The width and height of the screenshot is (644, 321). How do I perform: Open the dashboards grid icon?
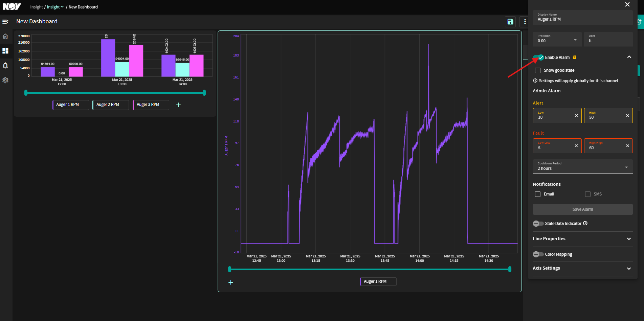coord(5,51)
